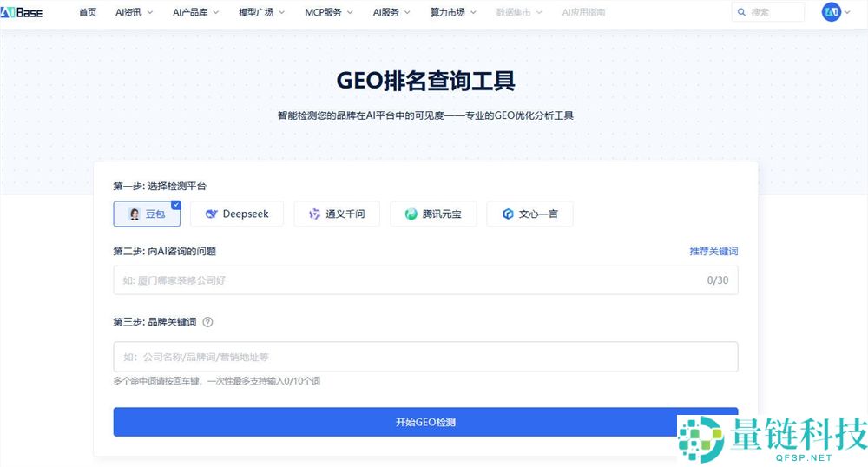
Task: Click the help icon beside 品牌关键词
Action: coord(207,321)
